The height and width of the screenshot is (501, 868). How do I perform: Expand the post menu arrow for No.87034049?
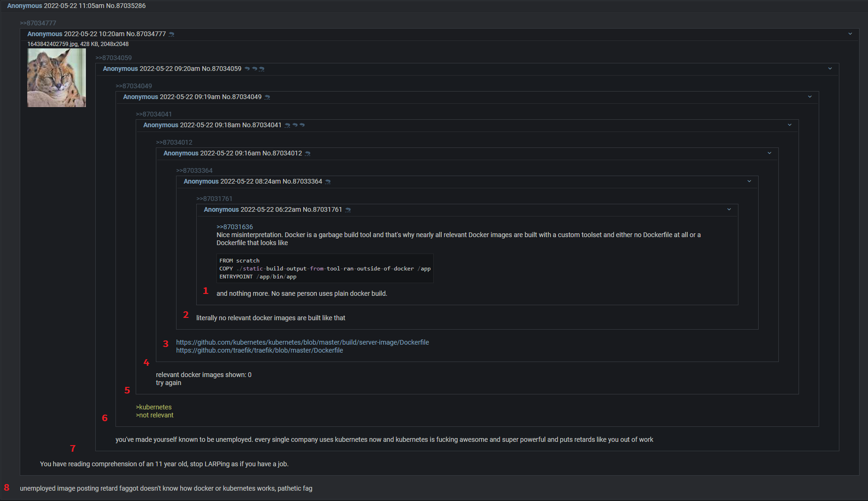click(x=810, y=97)
